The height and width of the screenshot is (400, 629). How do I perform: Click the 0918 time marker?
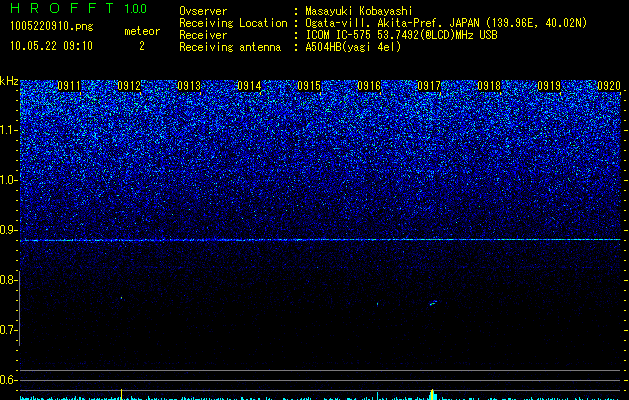click(489, 86)
